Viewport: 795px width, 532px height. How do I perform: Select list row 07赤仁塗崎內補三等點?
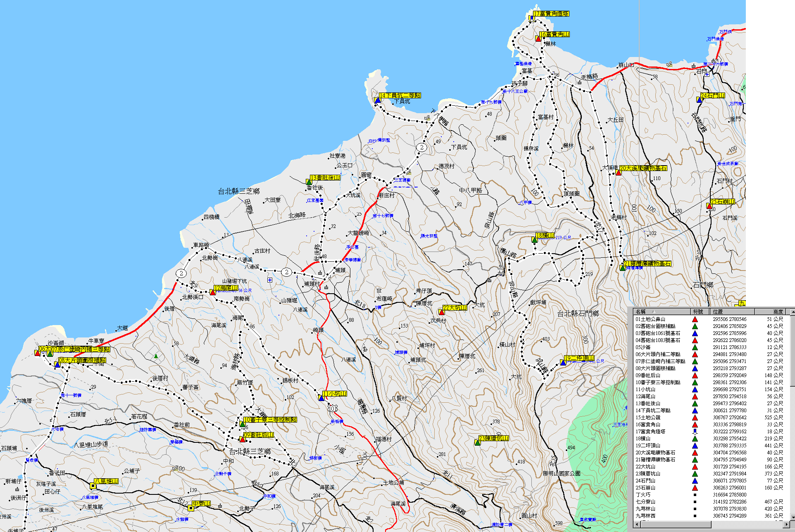tap(711, 361)
